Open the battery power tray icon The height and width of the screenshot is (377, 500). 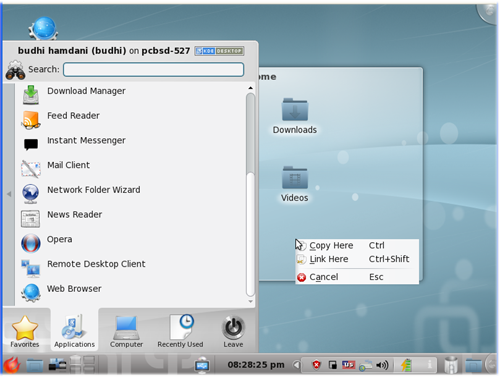point(406,365)
